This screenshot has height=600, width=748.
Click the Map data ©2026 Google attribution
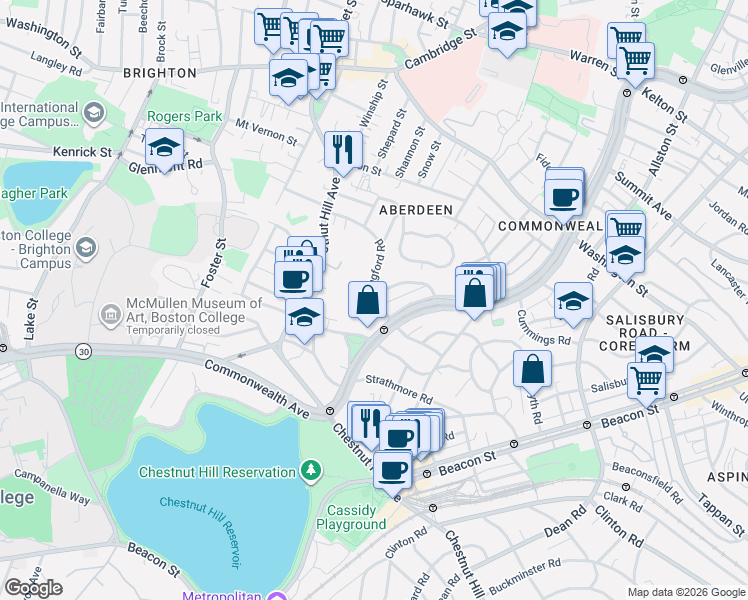(686, 592)
